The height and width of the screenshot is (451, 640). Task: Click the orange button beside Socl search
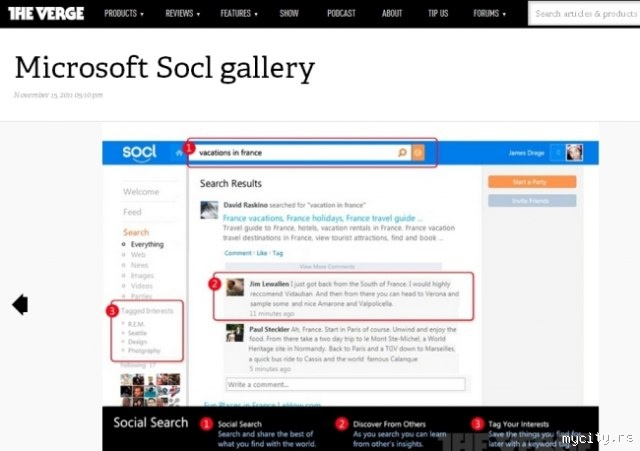coord(418,153)
